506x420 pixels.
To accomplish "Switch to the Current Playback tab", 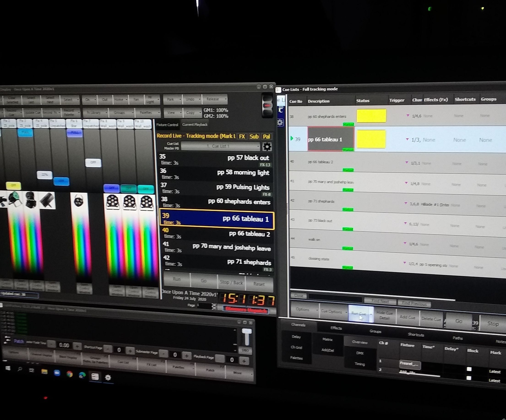I will (195, 125).
